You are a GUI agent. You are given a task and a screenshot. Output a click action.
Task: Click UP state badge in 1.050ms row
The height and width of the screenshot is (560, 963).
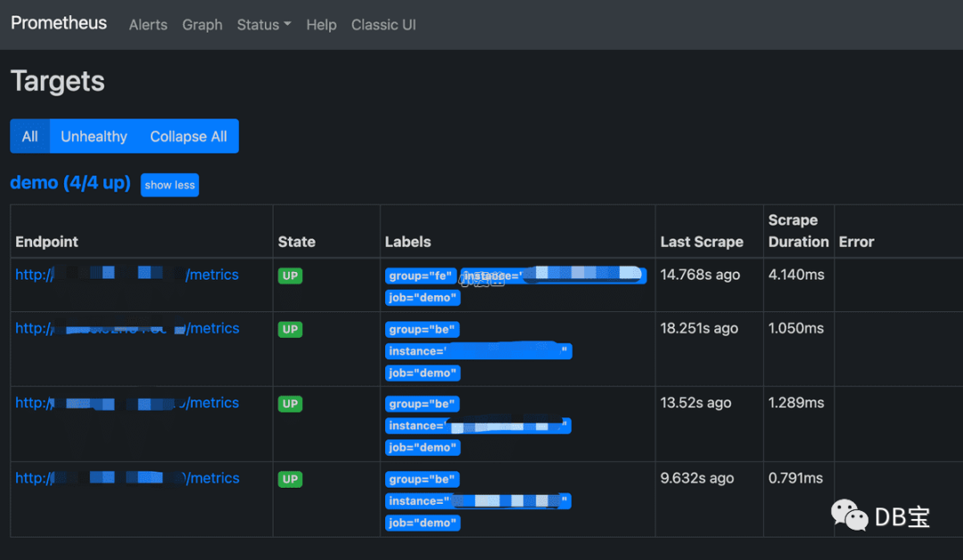click(290, 329)
